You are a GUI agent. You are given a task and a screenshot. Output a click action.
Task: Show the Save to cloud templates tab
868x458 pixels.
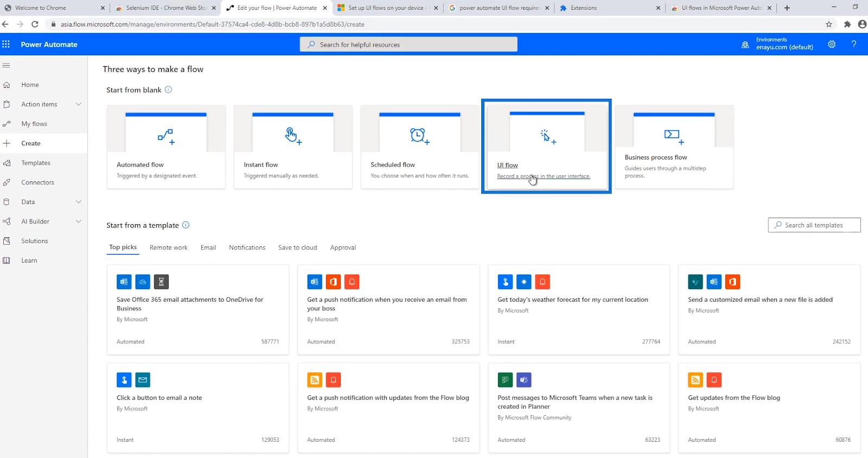pos(298,247)
